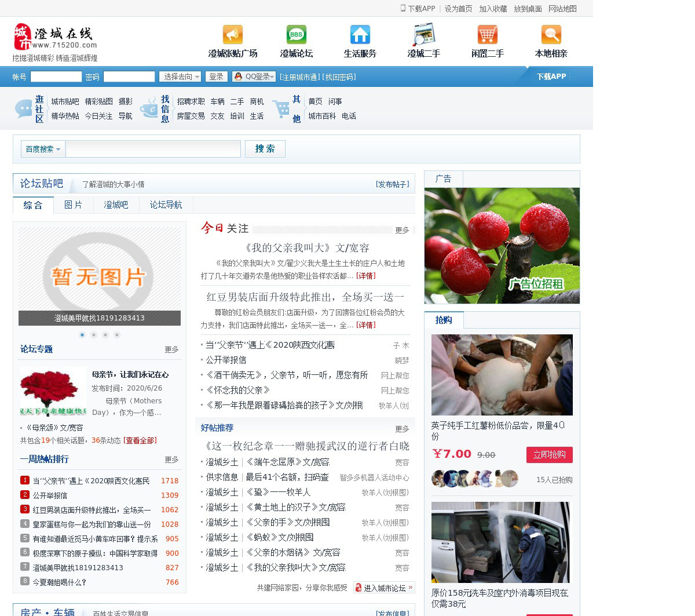
Task: Click the 立即抢购 button
Action: 549,455
